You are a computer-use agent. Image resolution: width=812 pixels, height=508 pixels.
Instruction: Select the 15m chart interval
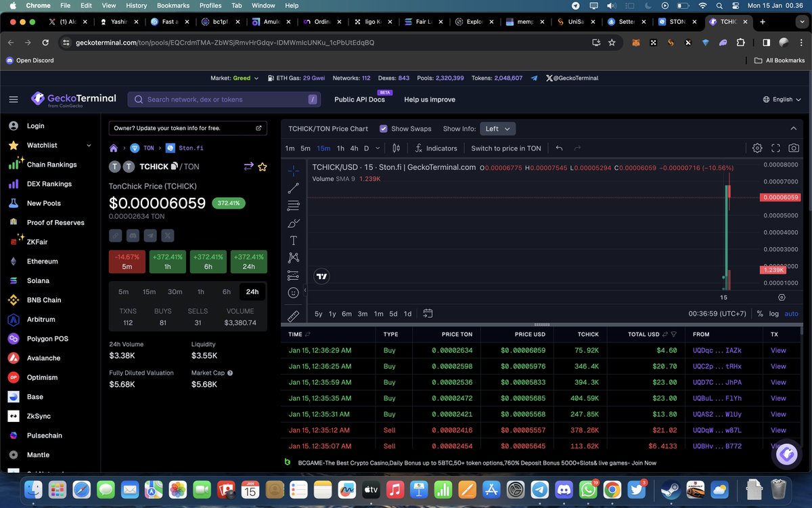point(323,148)
